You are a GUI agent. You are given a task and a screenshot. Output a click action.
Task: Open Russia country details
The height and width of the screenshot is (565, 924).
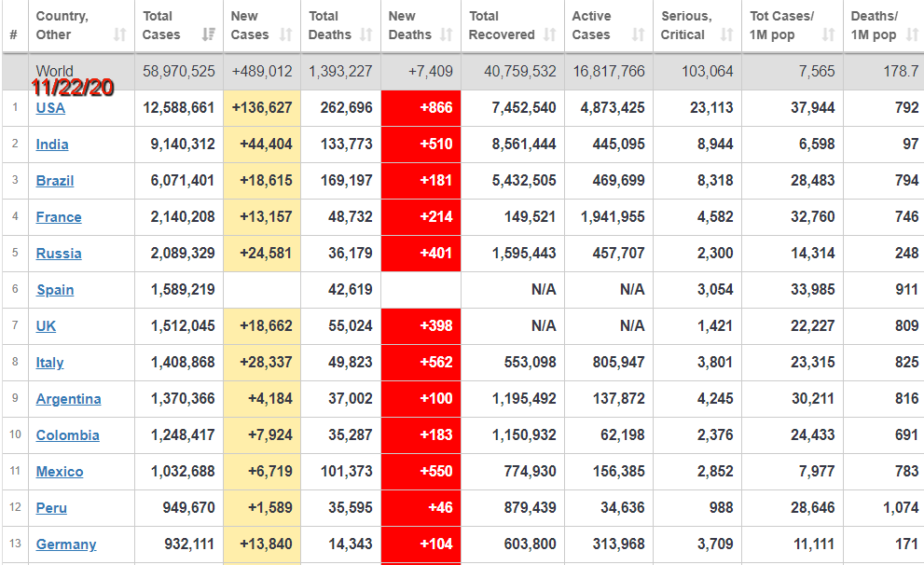pyautogui.click(x=59, y=254)
